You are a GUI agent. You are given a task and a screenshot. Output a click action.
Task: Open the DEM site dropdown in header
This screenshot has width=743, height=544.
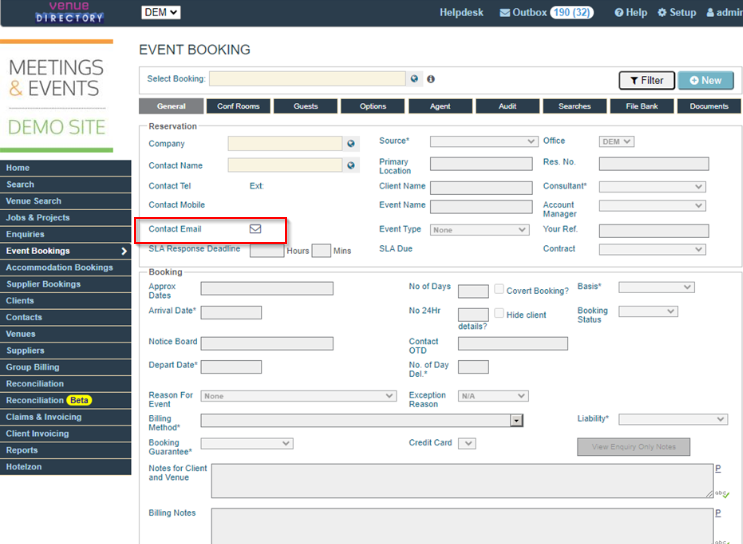click(x=161, y=12)
